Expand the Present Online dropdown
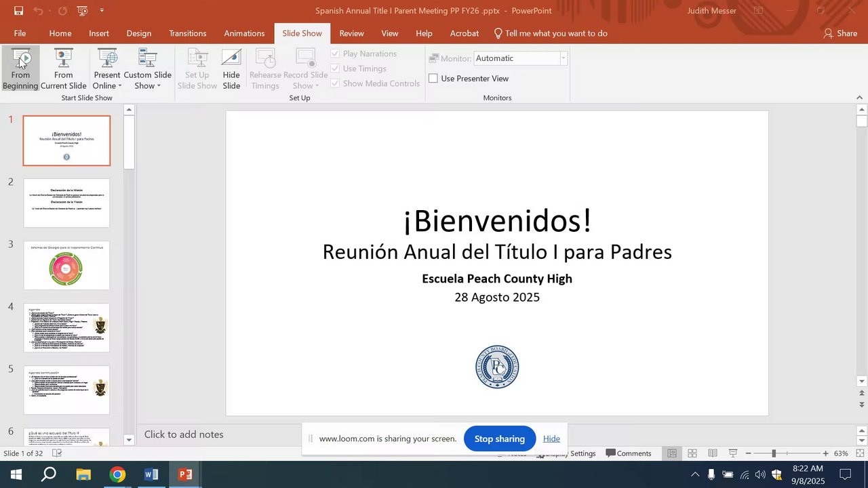Screen dimensions: 868x488 coord(107,80)
